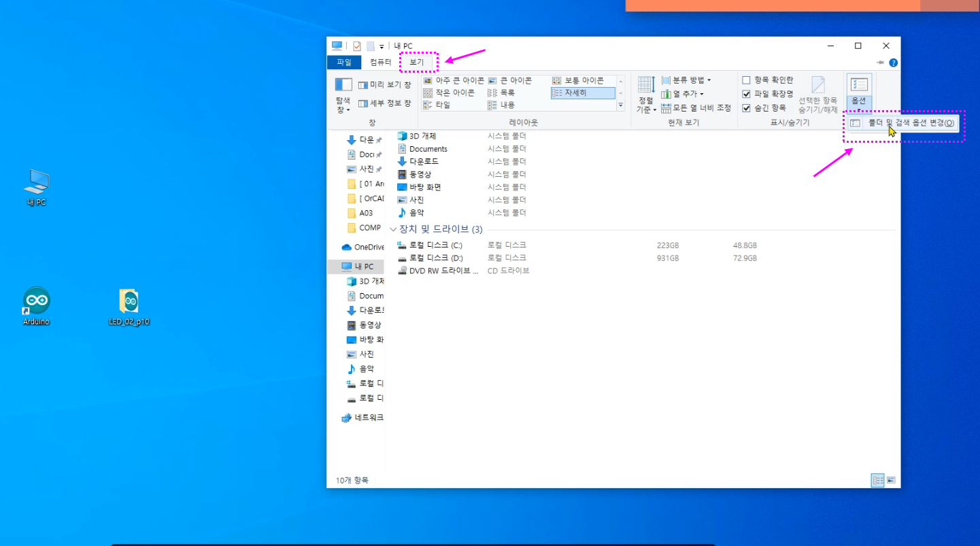Select 내 PC in navigation pane
Image resolution: width=980 pixels, height=546 pixels.
(357, 267)
